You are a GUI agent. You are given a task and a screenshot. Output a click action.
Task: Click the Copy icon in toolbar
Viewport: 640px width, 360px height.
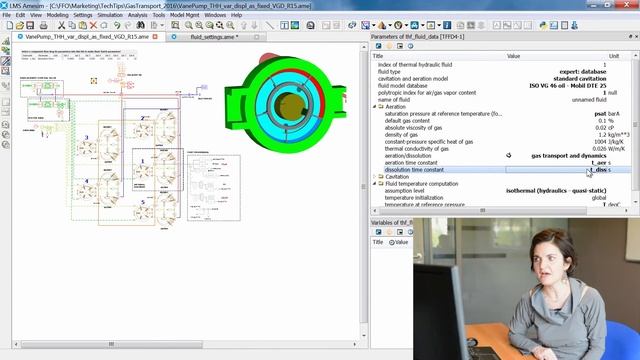[72, 25]
